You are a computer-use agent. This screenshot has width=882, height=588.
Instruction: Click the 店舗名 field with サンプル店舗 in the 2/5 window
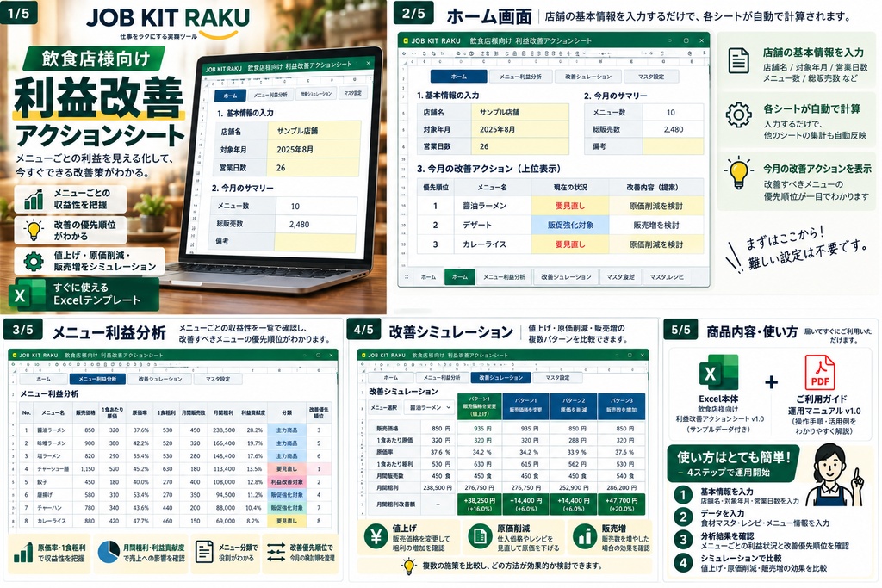[519, 113]
